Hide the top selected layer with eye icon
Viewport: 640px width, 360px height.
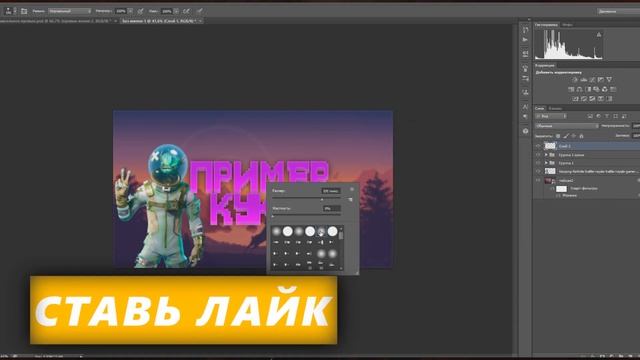tap(538, 146)
